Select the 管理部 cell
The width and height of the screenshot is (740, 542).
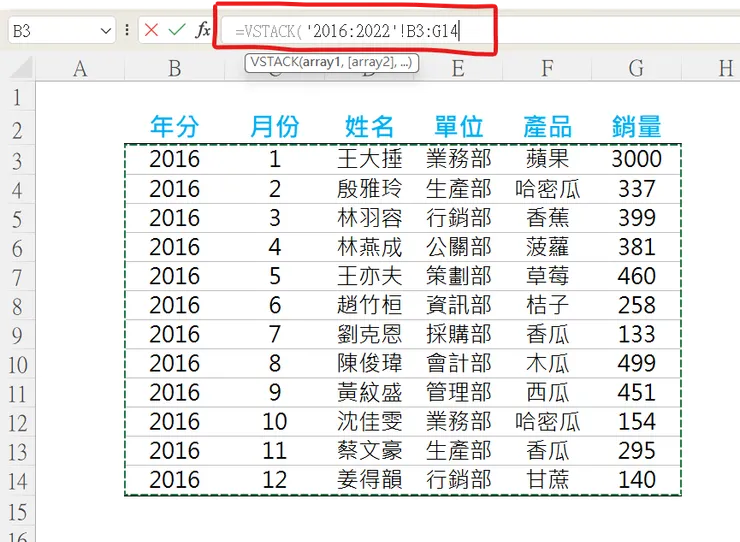click(x=458, y=393)
